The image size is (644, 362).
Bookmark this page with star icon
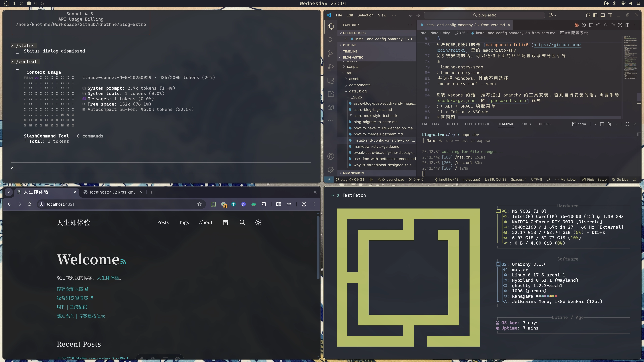199,204
